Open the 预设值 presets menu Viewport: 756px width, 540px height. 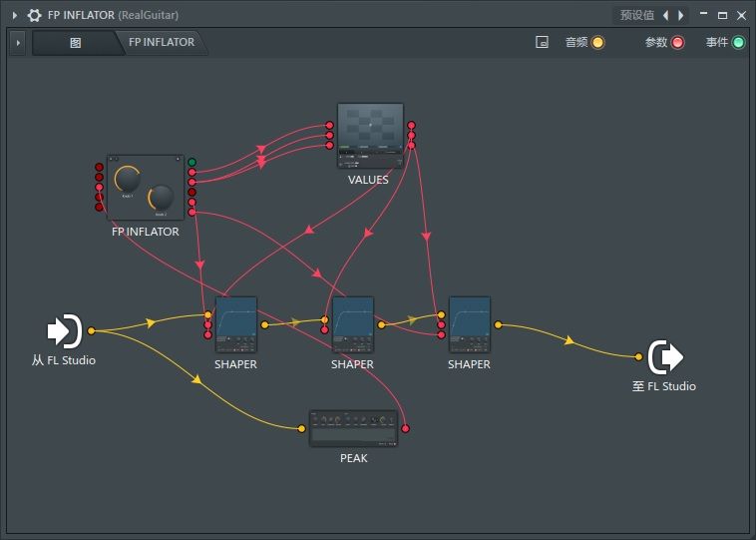pyautogui.click(x=637, y=15)
